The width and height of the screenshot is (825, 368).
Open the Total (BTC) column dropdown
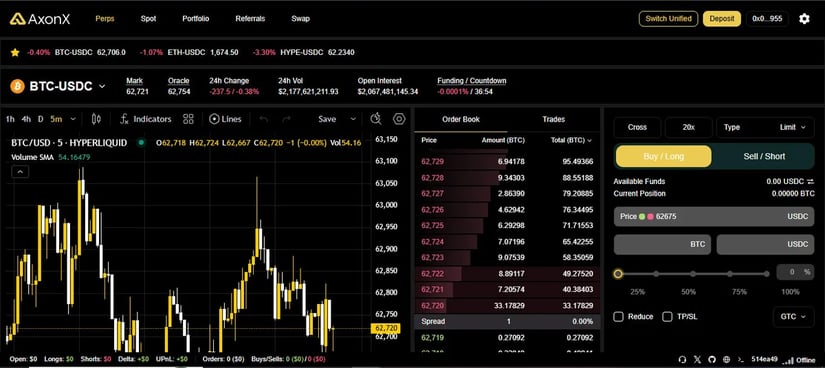(589, 141)
